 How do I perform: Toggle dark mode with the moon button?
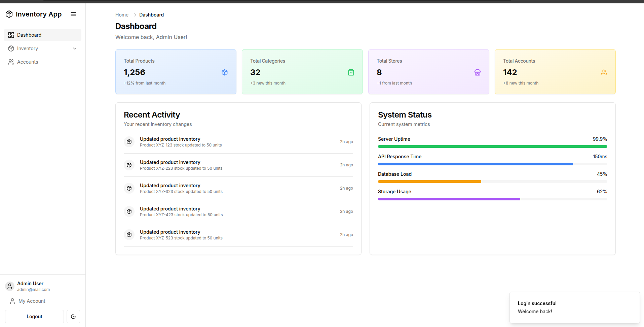pos(73,317)
